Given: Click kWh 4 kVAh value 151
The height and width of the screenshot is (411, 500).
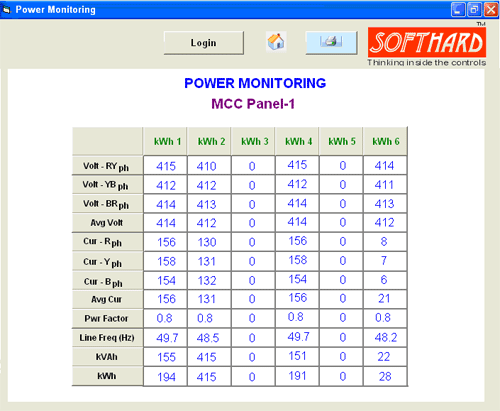Looking at the screenshot, I should (297, 356).
